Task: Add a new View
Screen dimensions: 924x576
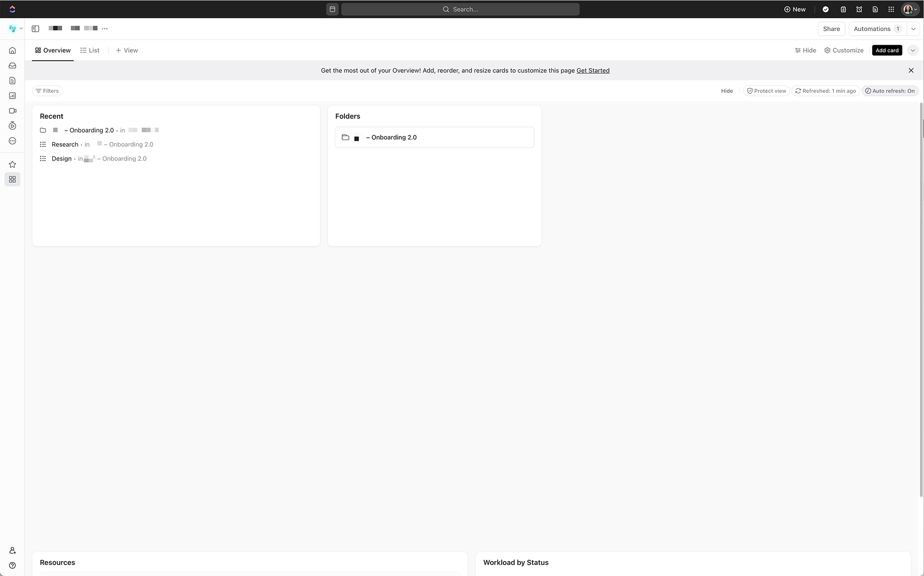Action: [127, 50]
